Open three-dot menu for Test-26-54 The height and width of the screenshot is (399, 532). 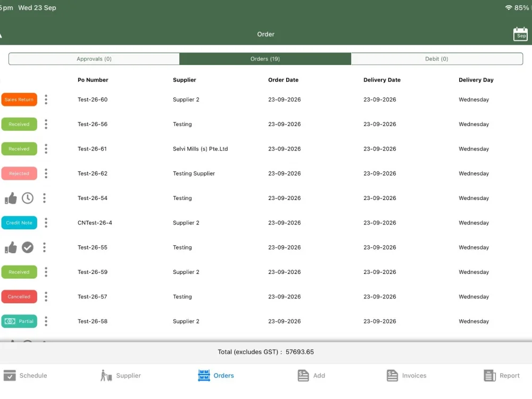click(x=44, y=198)
